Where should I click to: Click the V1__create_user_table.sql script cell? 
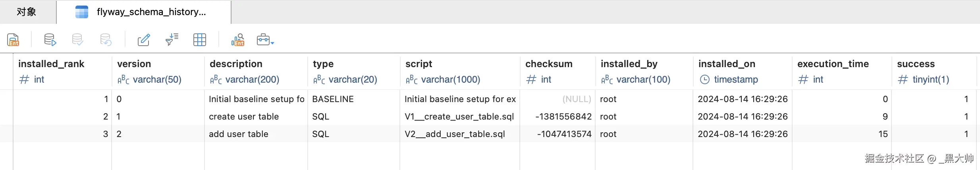(x=459, y=117)
